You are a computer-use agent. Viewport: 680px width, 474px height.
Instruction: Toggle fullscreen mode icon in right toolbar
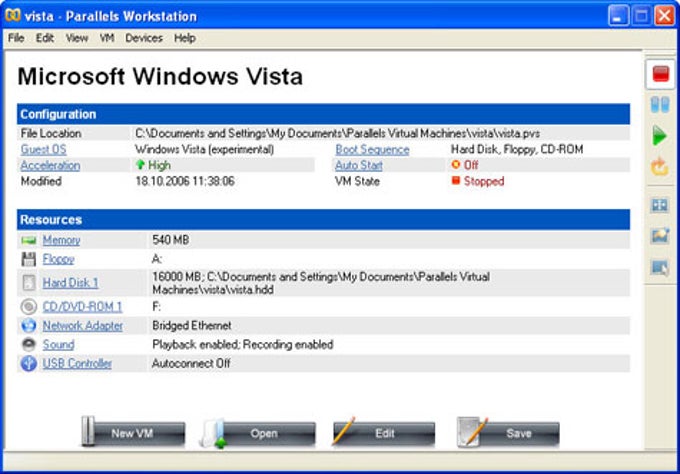point(660,205)
